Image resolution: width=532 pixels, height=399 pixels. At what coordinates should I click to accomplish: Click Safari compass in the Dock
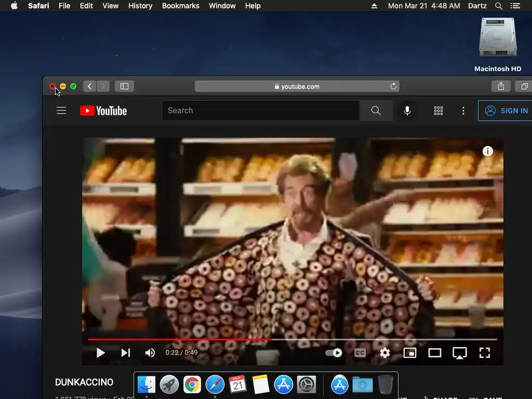215,384
